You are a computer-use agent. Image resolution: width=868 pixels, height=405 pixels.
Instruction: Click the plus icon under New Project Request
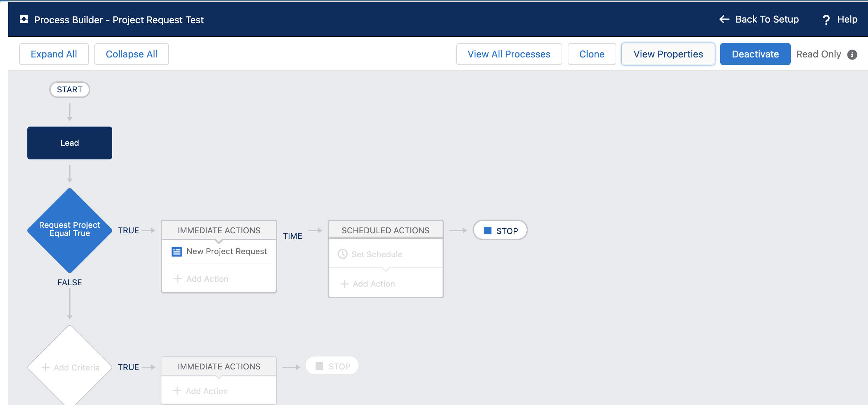(177, 278)
